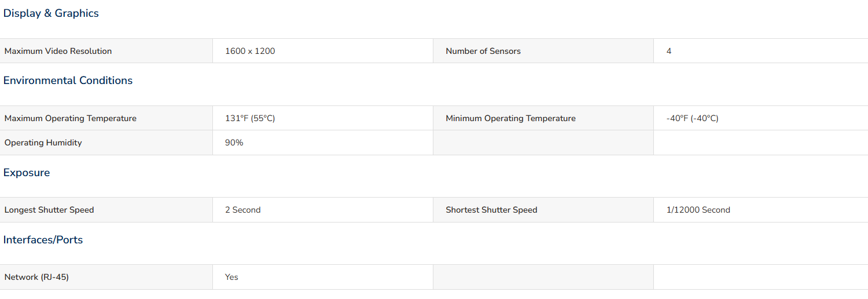Click the Yes value for Network
The width and height of the screenshot is (868, 299).
(231, 277)
